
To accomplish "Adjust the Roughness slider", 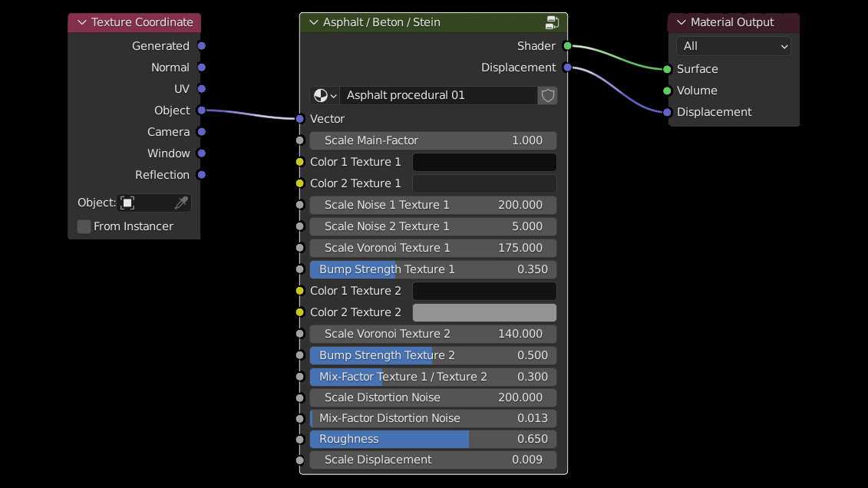I will point(433,439).
